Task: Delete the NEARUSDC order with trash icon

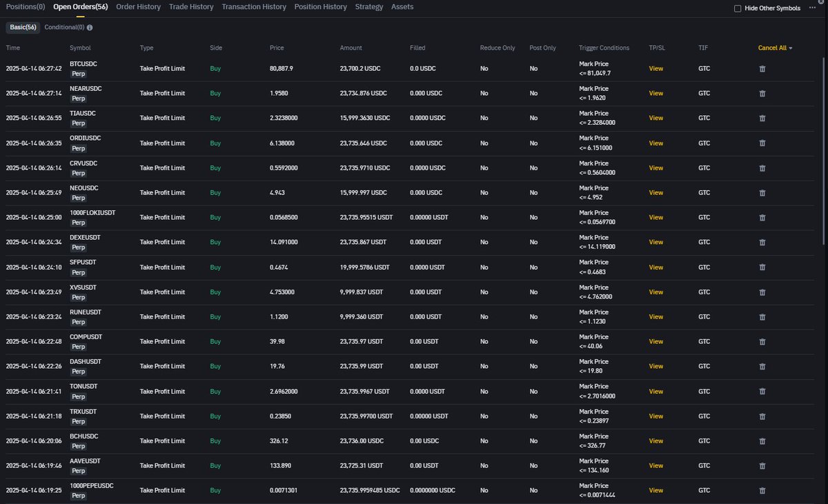Action: tap(762, 94)
